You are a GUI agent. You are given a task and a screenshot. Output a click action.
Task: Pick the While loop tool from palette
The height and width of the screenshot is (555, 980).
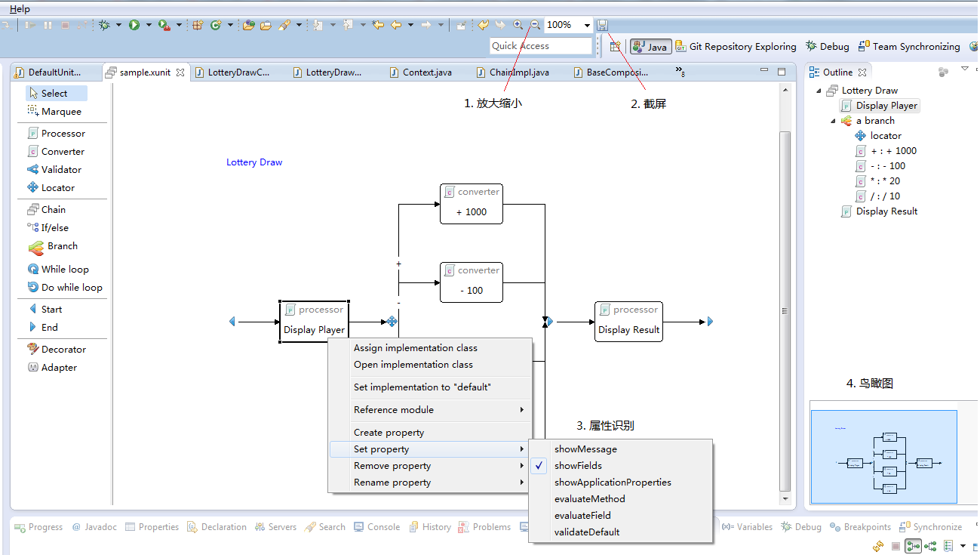[x=59, y=269]
